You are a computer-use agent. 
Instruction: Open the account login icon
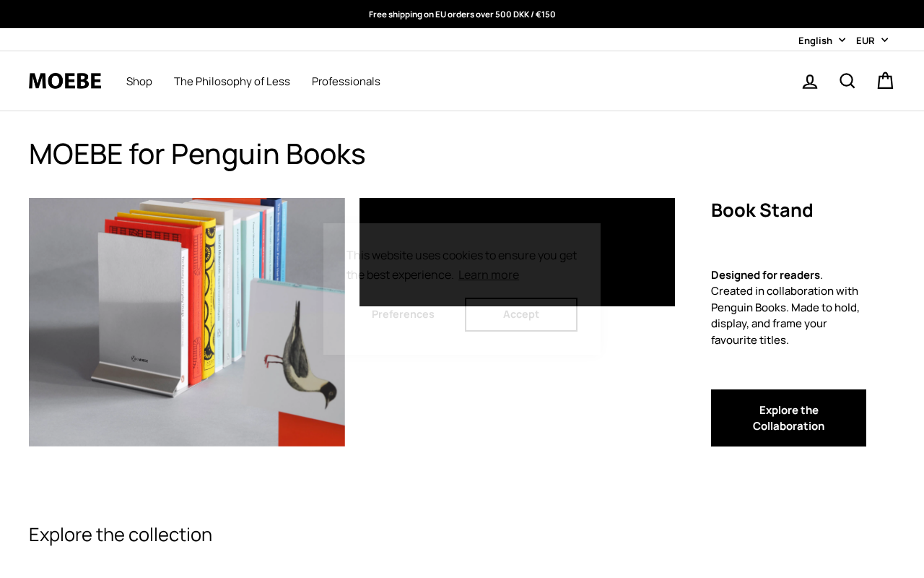[x=810, y=82]
